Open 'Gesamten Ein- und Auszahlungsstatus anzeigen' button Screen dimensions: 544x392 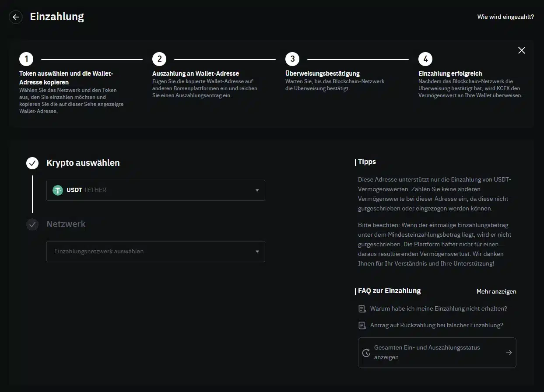tap(437, 353)
